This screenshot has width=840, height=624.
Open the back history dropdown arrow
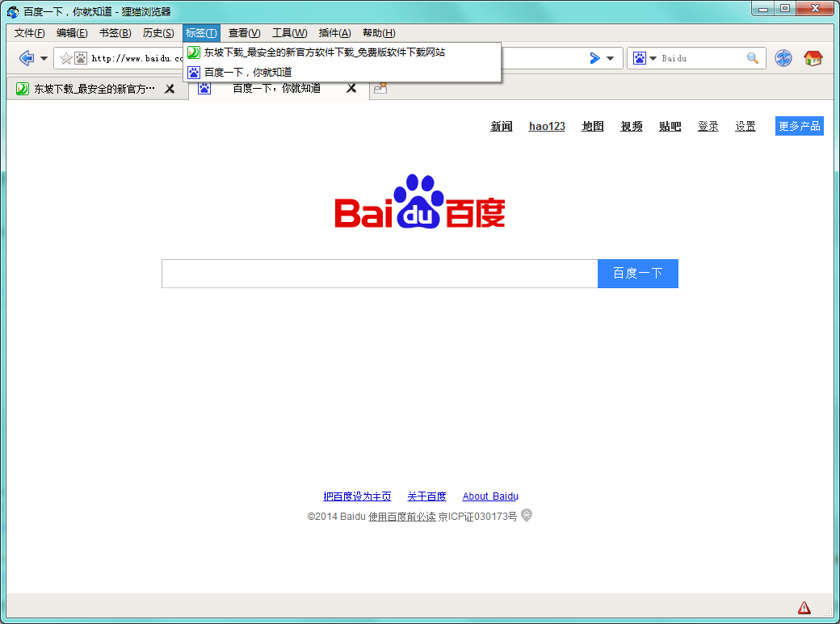(x=44, y=58)
